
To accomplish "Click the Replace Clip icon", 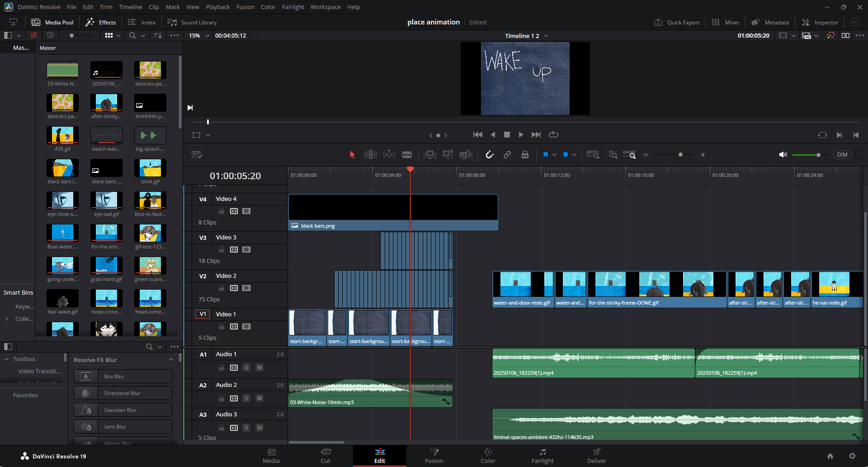I will point(466,155).
